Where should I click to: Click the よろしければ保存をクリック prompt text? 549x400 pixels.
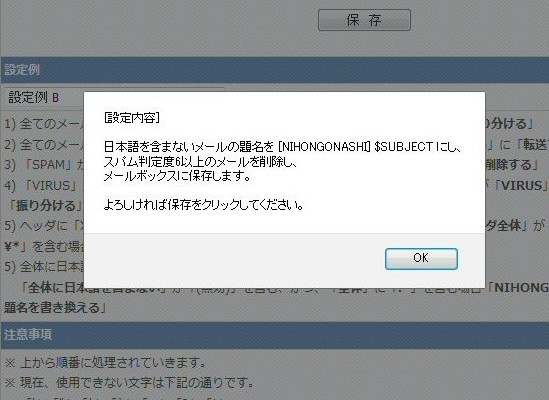tap(204, 205)
